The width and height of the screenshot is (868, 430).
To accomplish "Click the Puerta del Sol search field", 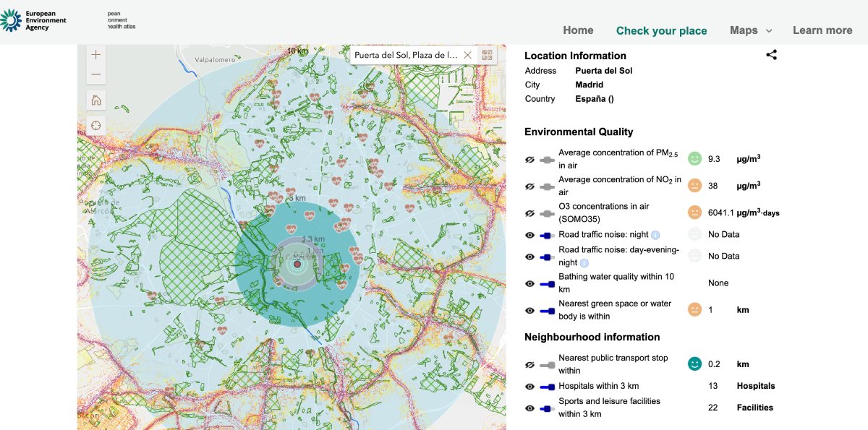I will pyautogui.click(x=405, y=55).
